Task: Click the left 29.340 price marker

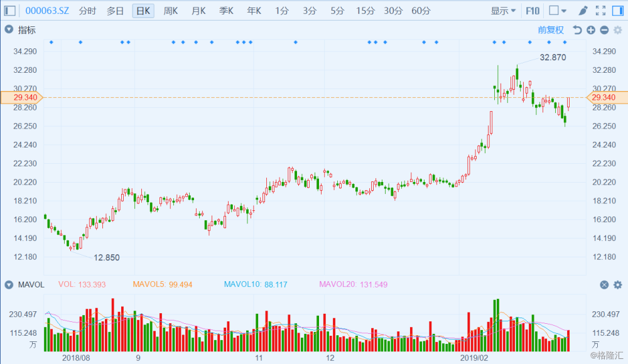Action: 22,97
